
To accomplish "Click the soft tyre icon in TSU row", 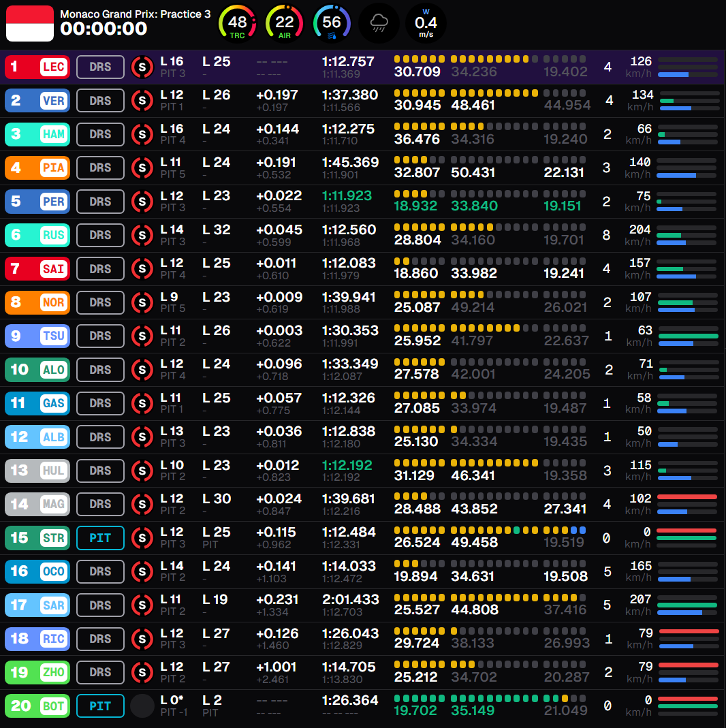I will point(142,336).
